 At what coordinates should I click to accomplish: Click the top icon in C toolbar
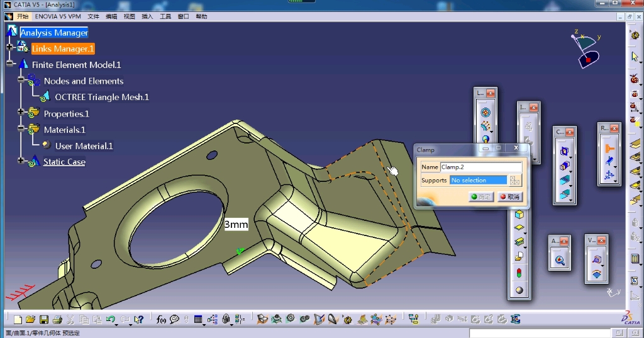564,151
